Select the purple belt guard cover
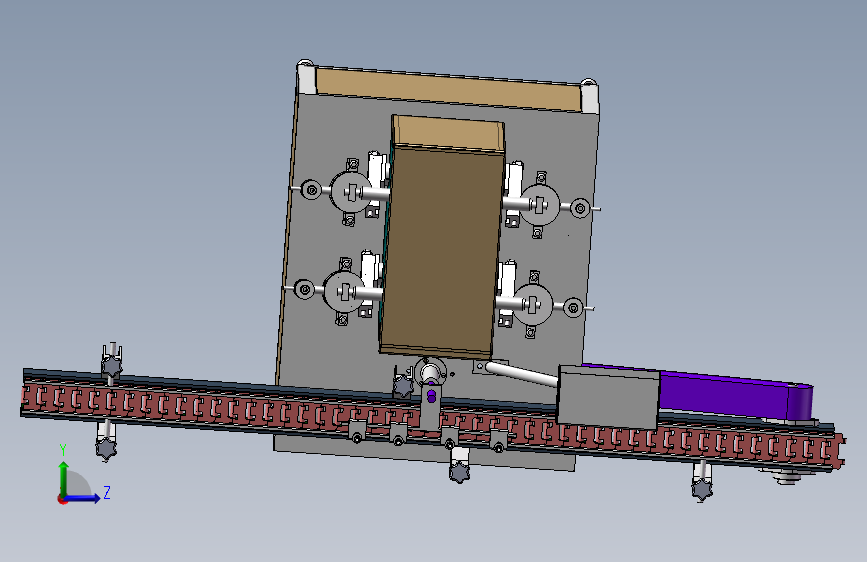Viewport: 867px width, 562px height. click(735, 394)
